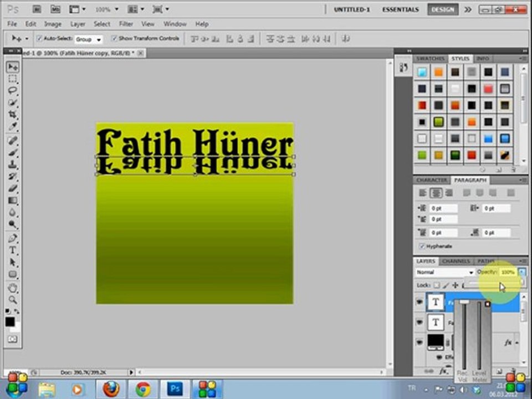Image resolution: width=532 pixels, height=399 pixels.
Task: Select the Brush tool
Action: [x=13, y=152]
